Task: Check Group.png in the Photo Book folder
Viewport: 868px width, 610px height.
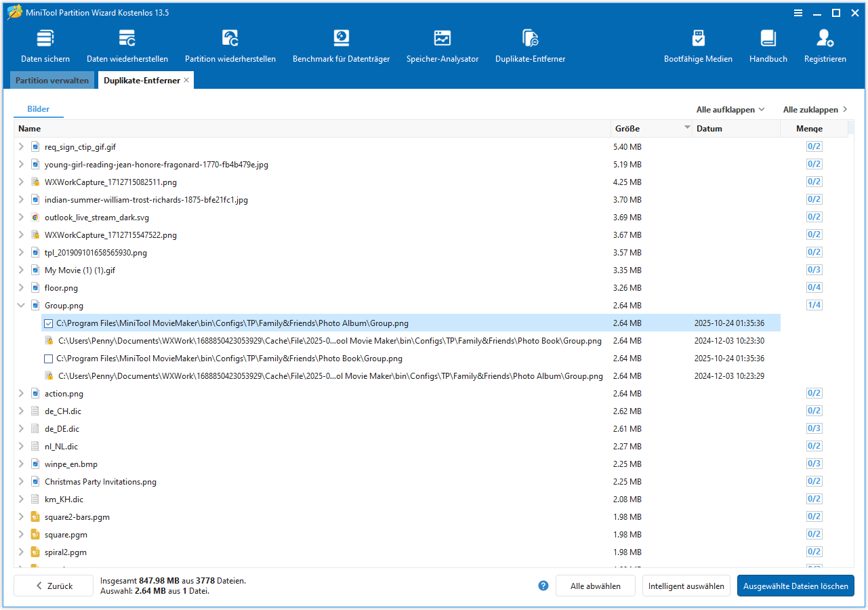Action: pos(47,359)
